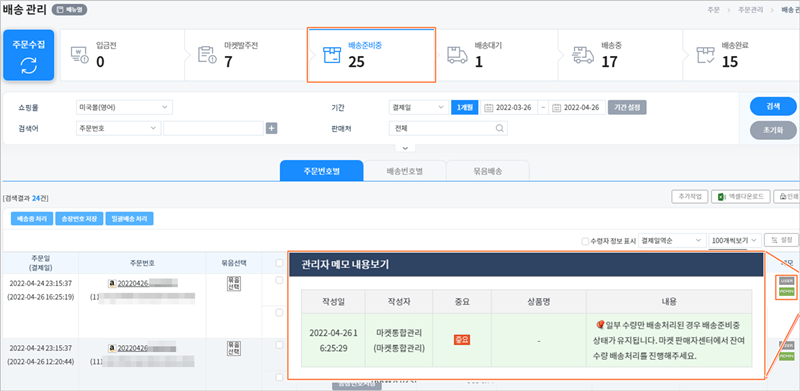Image resolution: width=800 pixels, height=391 pixels.
Task: Click the 일괄배송 처리 button
Action: point(129,219)
